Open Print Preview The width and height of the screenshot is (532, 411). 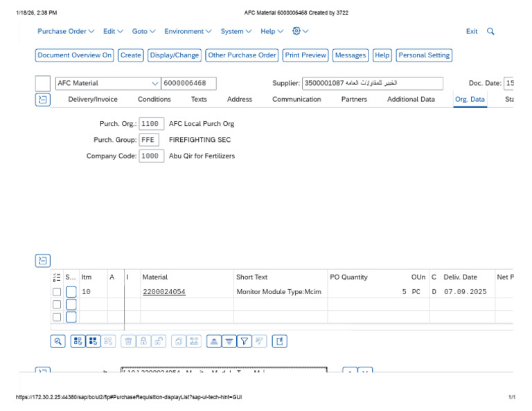coord(305,55)
